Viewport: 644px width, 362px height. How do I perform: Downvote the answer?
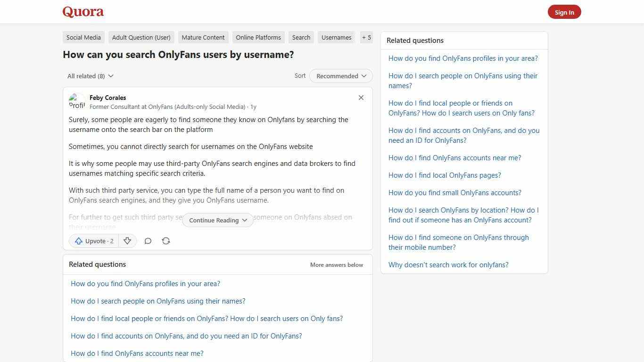pos(127,241)
